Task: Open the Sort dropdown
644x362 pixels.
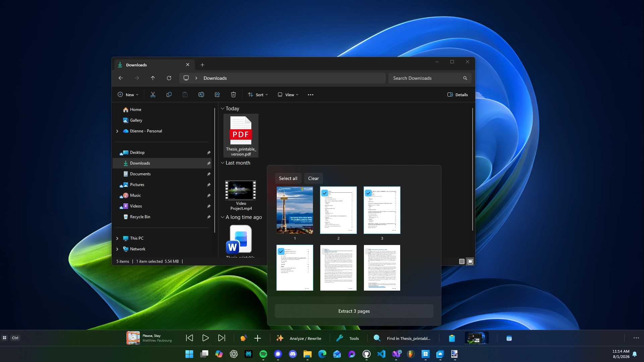Action: pos(258,95)
